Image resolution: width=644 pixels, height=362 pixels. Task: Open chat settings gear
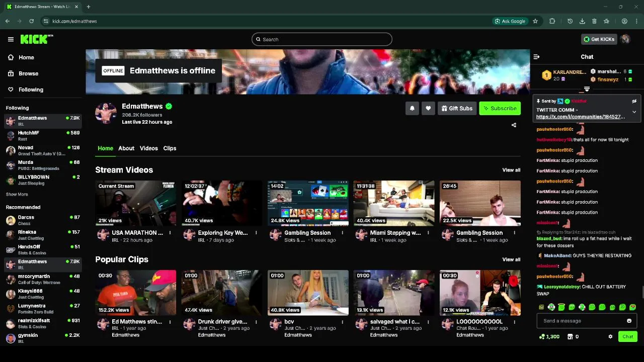tap(610, 337)
